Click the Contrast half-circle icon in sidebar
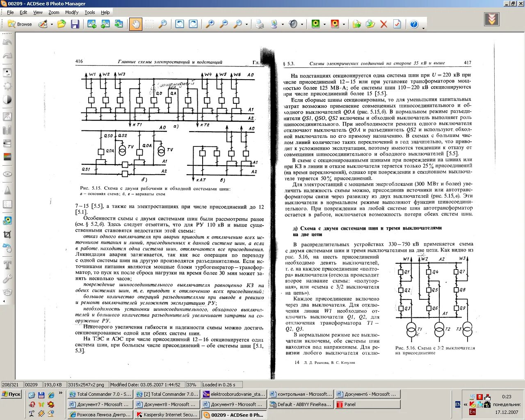This screenshot has width=525, height=420. [7, 100]
